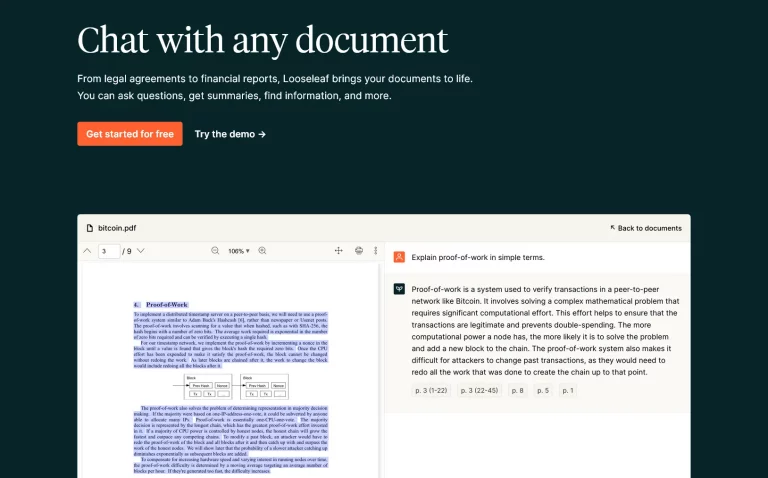
Task: Zoom in on the PDF
Action: click(x=263, y=251)
